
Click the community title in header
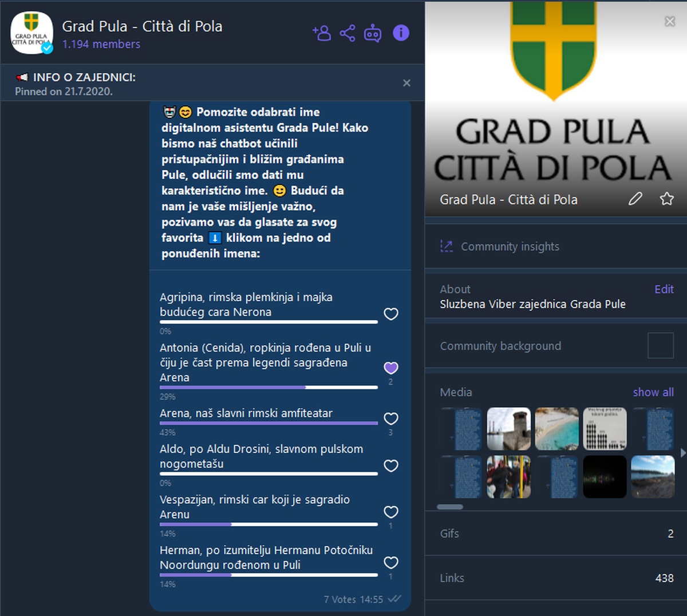click(x=142, y=26)
